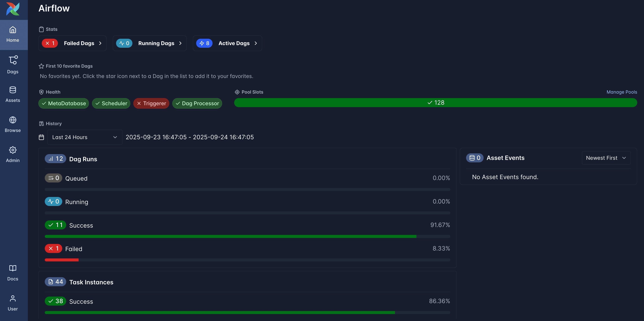Click the Airflow pinwheel logo

coord(13,9)
